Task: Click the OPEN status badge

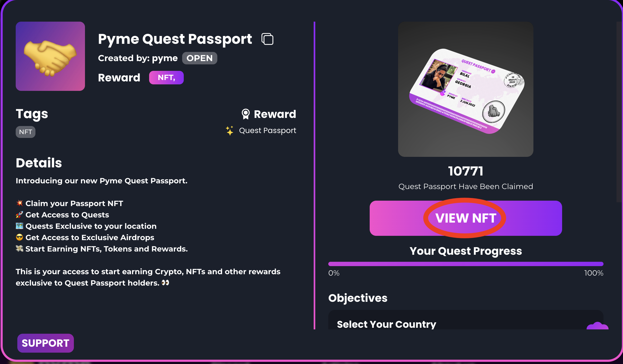Action: click(x=199, y=58)
